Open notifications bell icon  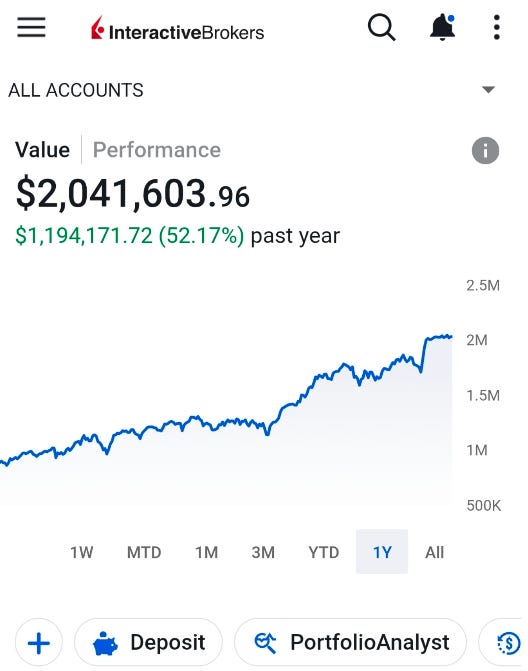442,27
